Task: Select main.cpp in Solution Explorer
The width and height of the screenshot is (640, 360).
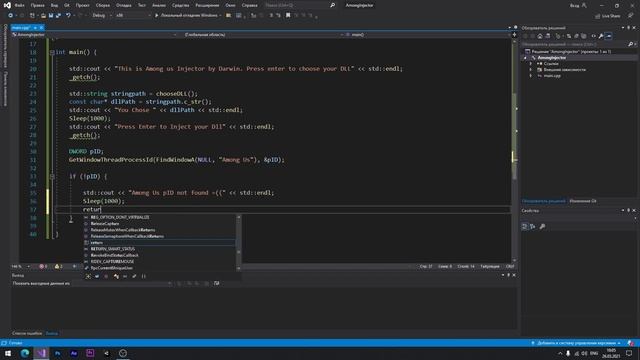Action: pyautogui.click(x=552, y=76)
